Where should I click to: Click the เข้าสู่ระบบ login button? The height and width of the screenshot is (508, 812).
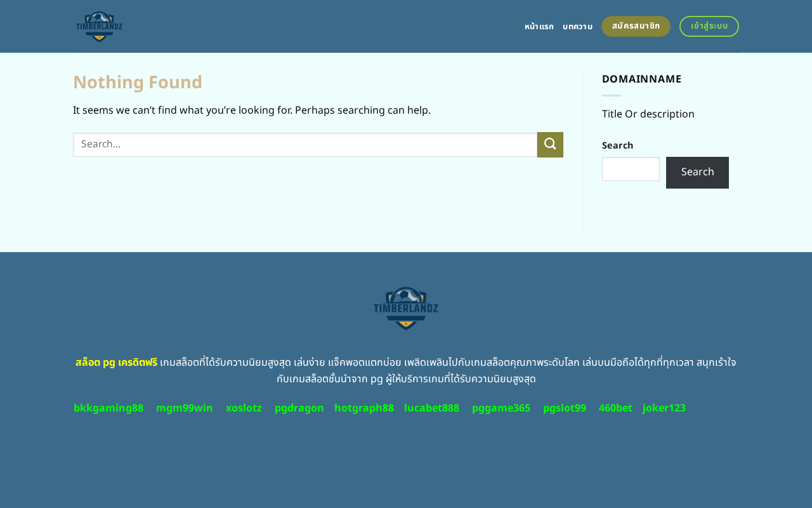(709, 26)
